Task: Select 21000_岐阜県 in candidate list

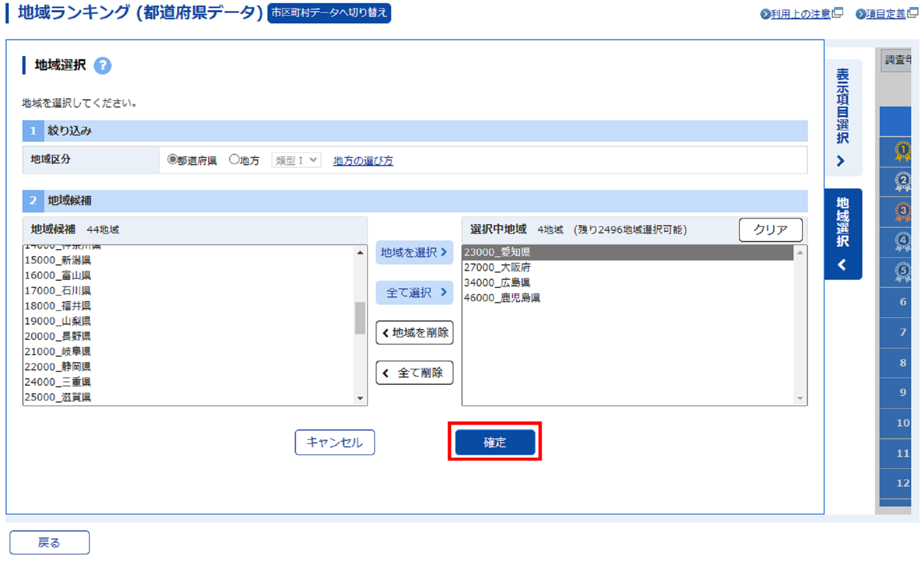Action: [x=188, y=352]
